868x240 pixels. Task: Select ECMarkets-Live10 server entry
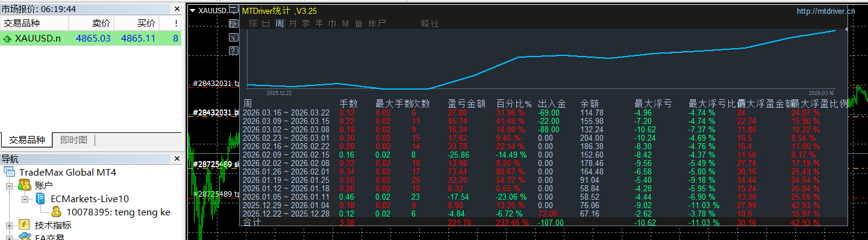[90, 198]
